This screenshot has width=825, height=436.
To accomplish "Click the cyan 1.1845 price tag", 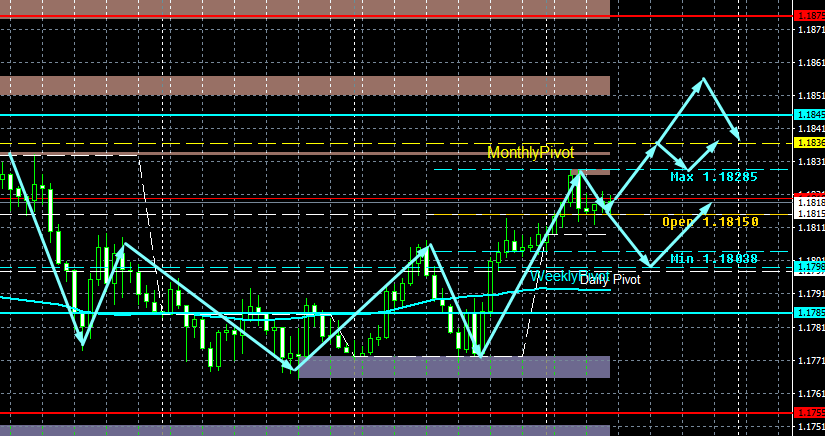I will [809, 115].
